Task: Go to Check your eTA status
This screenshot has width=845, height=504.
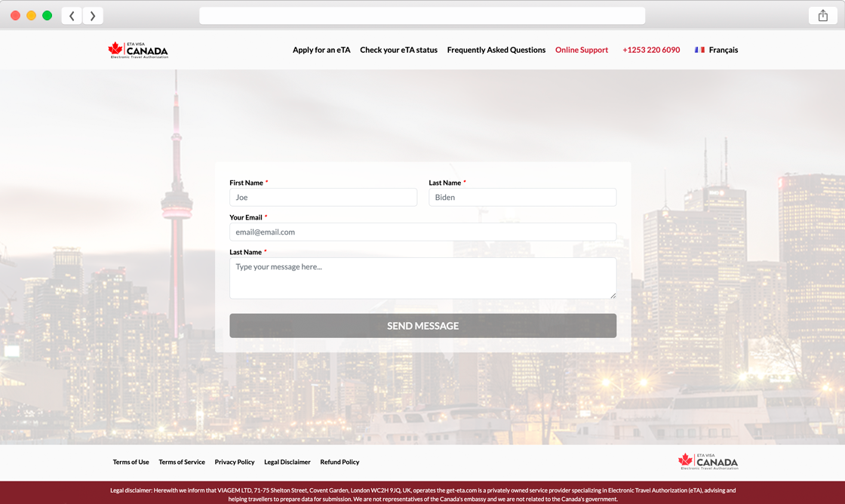Action: (x=398, y=50)
